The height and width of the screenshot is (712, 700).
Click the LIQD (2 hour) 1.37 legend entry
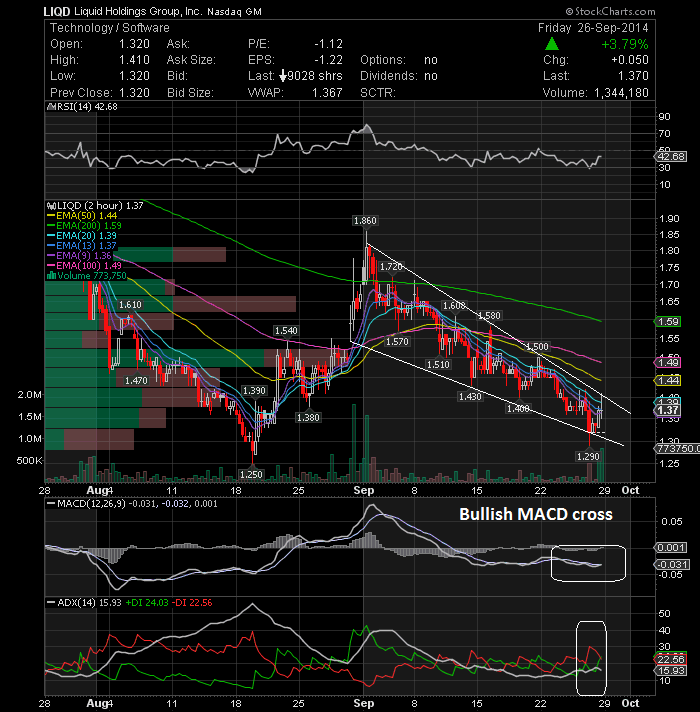[100, 206]
